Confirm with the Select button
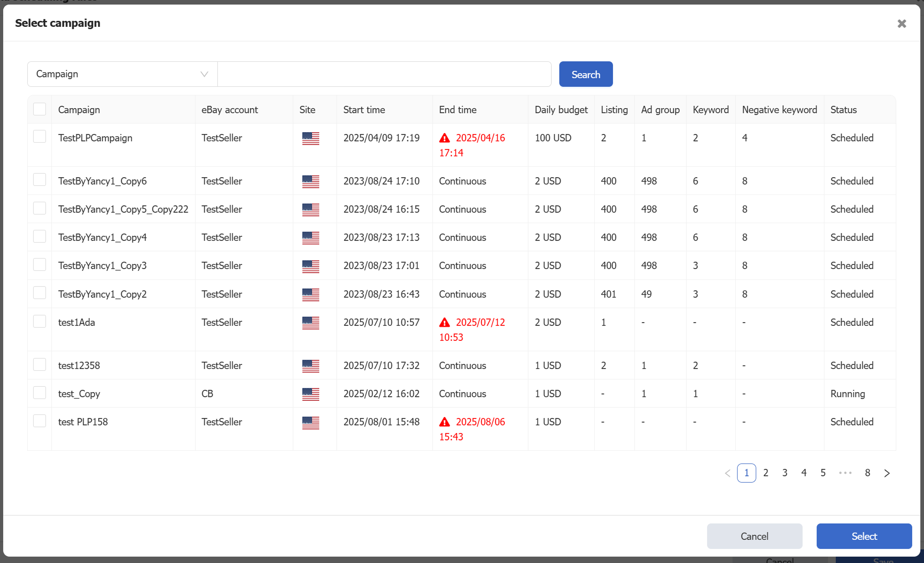 click(x=864, y=536)
